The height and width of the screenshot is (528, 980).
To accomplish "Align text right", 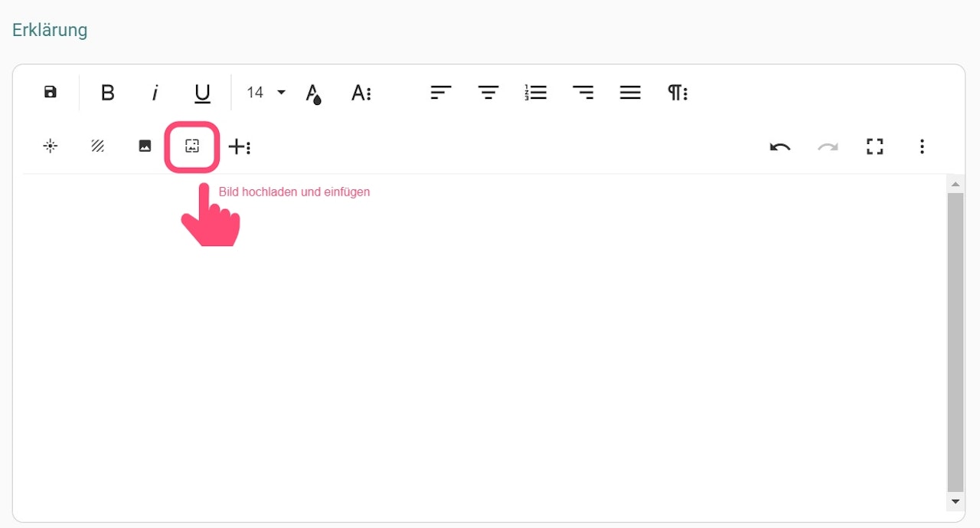I will point(583,93).
